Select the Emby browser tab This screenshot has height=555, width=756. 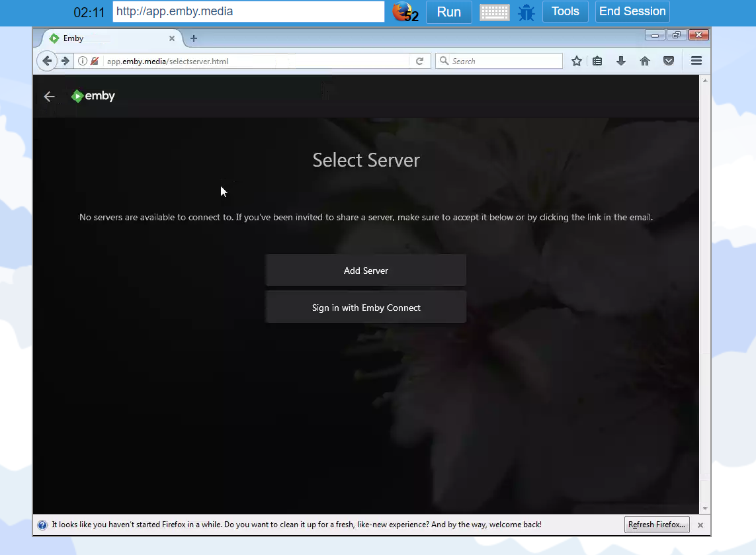(x=108, y=38)
